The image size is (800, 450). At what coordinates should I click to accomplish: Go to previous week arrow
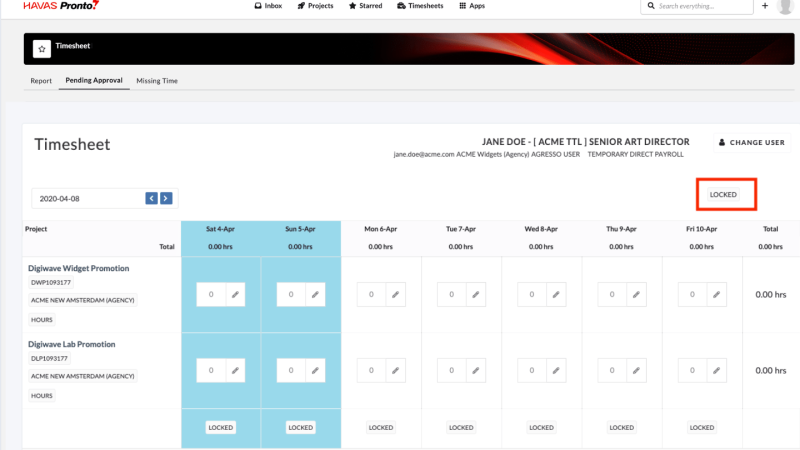tap(152, 198)
